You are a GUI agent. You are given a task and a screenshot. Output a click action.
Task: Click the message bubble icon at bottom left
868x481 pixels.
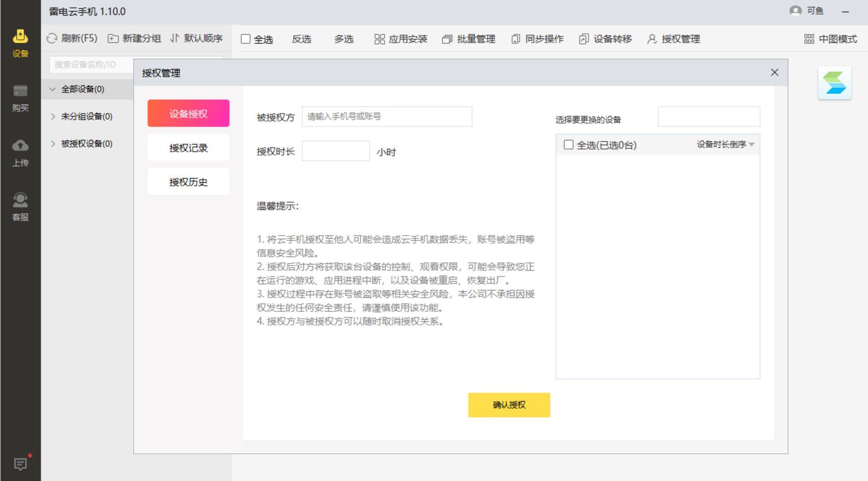point(20,464)
